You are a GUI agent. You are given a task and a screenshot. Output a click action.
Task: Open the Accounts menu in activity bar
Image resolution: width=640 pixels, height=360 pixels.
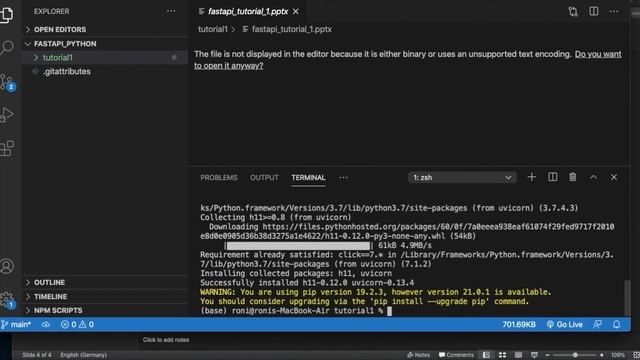click(x=7, y=266)
